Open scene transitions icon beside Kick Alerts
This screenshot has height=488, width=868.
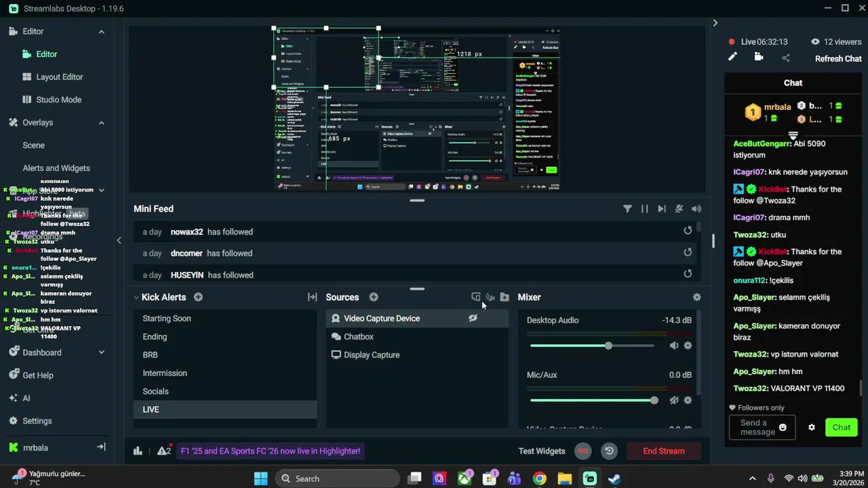pyautogui.click(x=312, y=297)
